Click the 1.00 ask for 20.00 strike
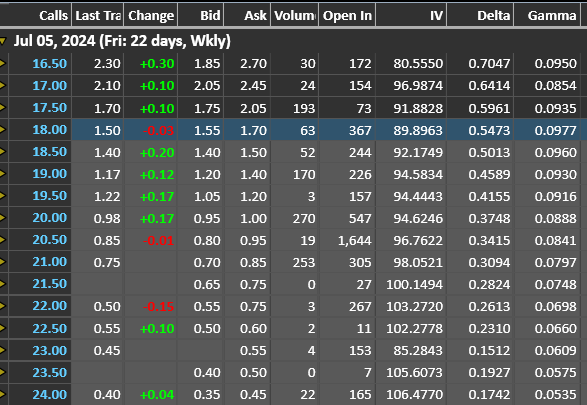587x405 pixels. click(x=253, y=218)
